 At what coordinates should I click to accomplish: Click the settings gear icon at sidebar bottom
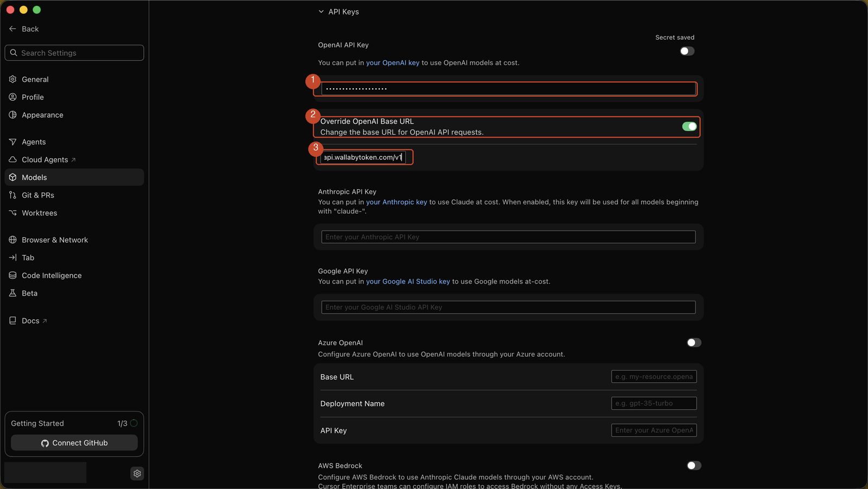click(137, 473)
